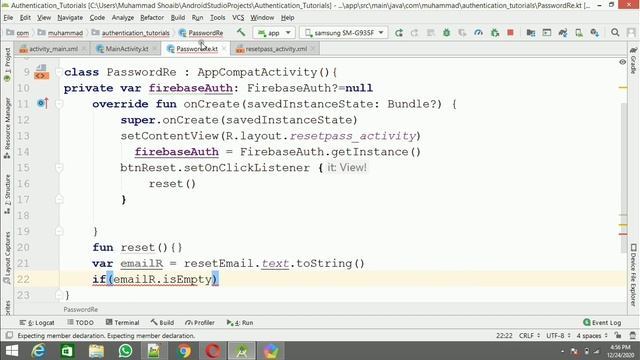The width and height of the screenshot is (640, 360).
Task: Open the UTF-8 encoding selector
Action: [x=558, y=335]
